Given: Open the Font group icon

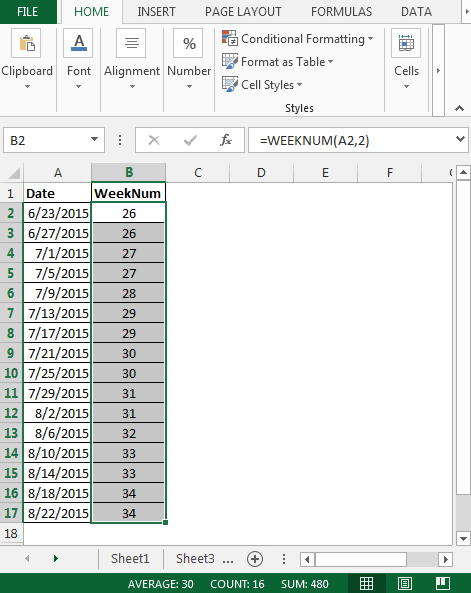Looking at the screenshot, I should pos(78,43).
